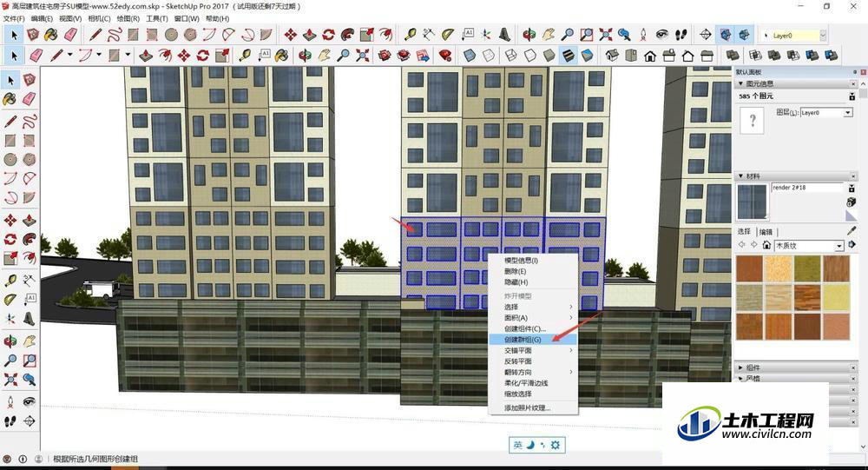Click the Section Plane tool icon
The image size is (868, 470).
click(705, 35)
